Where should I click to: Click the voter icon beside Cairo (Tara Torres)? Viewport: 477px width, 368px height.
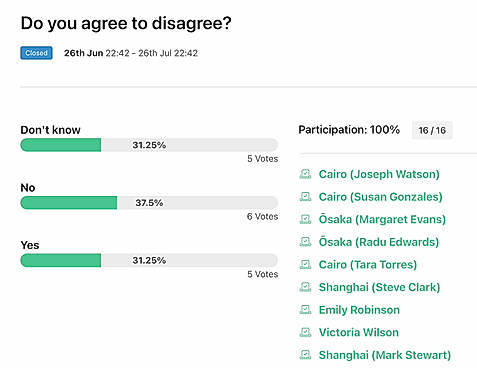coord(305,264)
